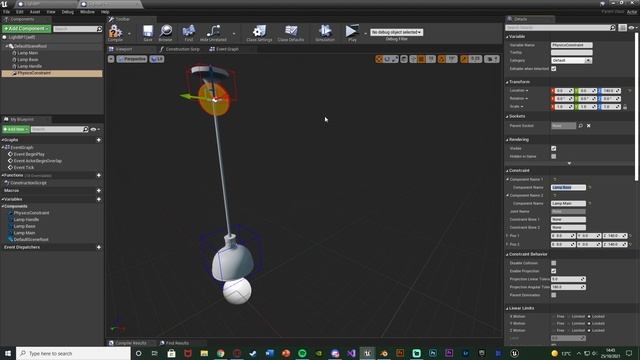Click the Windows Start button
The height and width of the screenshot is (360, 640).
[8, 353]
